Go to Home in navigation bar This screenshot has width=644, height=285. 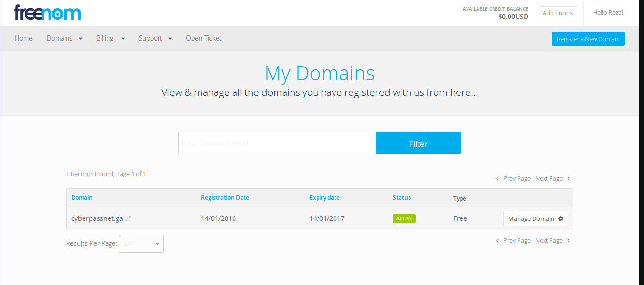(x=24, y=38)
